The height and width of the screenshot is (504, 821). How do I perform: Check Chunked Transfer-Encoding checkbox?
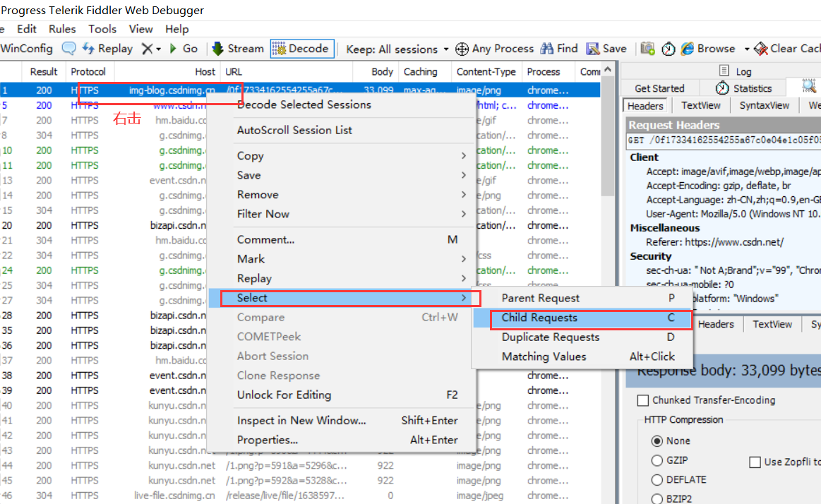(x=643, y=400)
